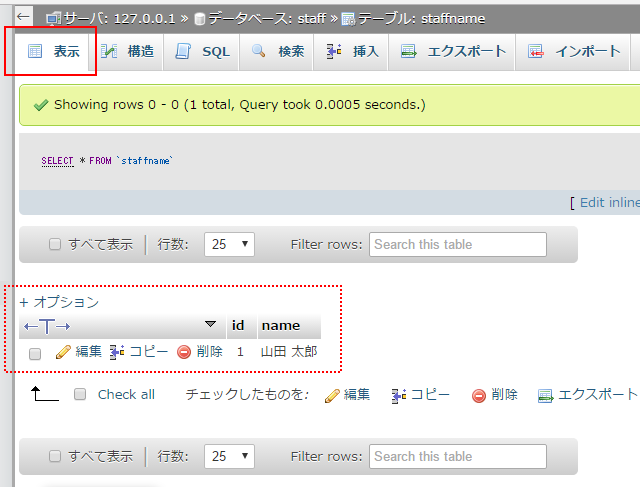The image size is (640, 487).
Task: Open the 検索 (Search) tab
Action: pyautogui.click(x=277, y=51)
